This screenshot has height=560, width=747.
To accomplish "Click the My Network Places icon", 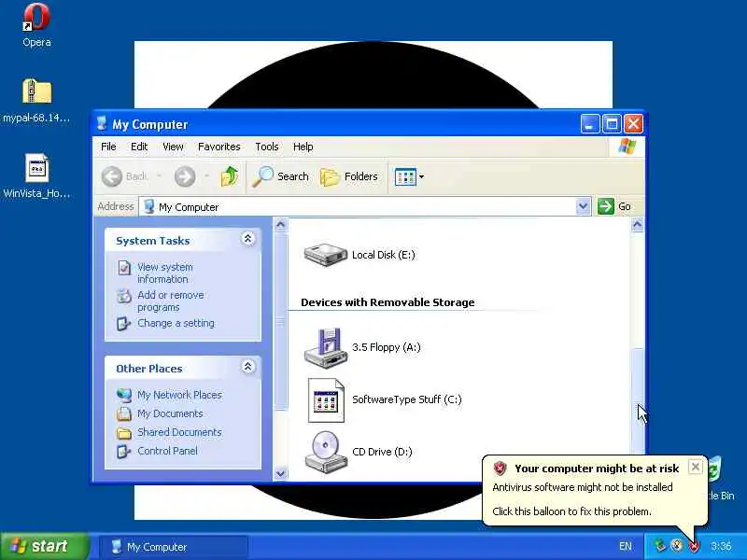I will click(124, 395).
